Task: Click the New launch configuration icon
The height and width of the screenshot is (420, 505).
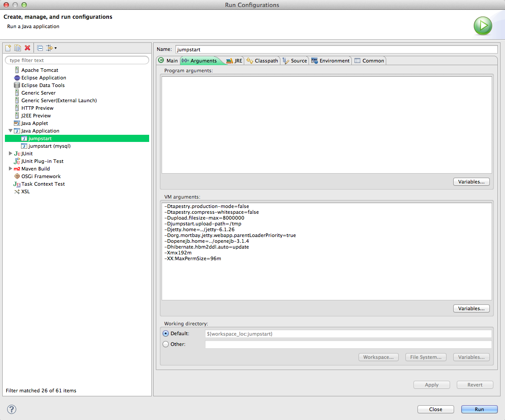Action: [x=8, y=48]
